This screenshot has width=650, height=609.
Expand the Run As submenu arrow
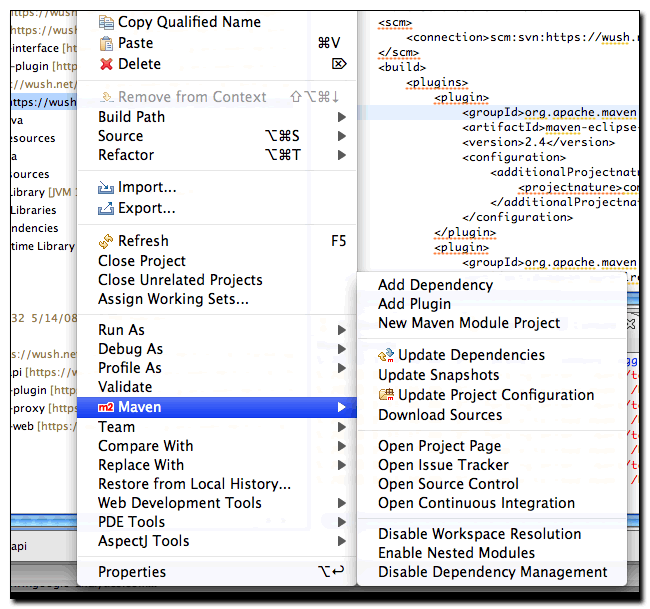click(342, 330)
